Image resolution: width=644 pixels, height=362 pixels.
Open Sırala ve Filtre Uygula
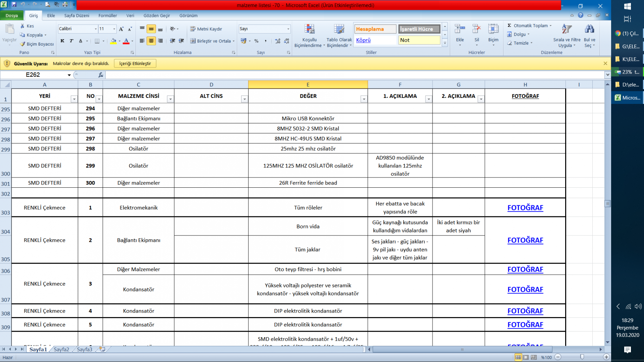pyautogui.click(x=567, y=36)
